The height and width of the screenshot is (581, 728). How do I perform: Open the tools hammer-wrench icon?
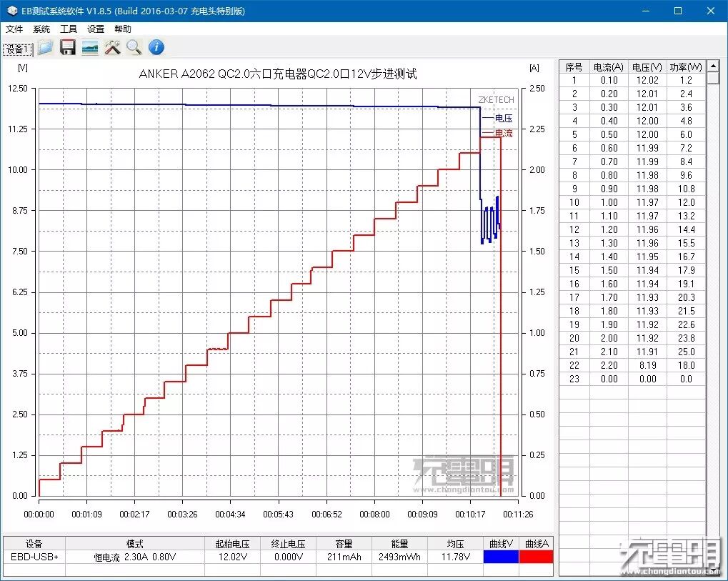[112, 47]
